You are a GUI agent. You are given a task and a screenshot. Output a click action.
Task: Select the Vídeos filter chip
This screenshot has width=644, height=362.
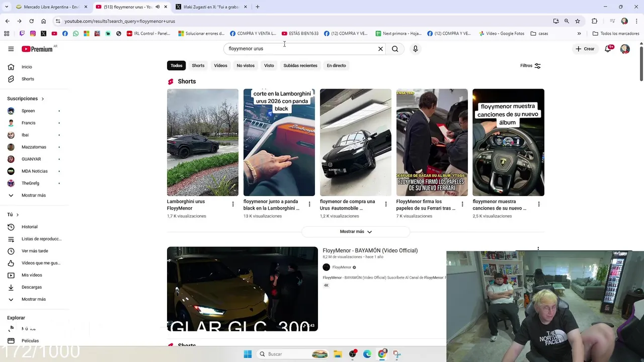[x=220, y=65]
